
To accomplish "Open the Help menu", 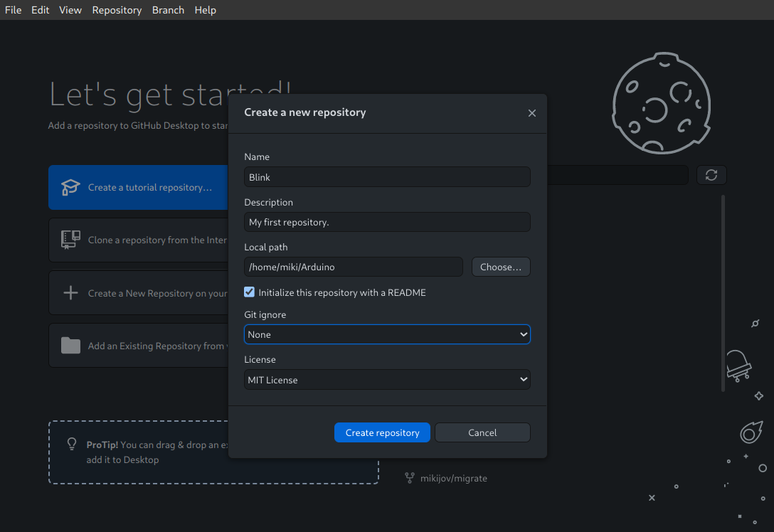I will point(206,10).
